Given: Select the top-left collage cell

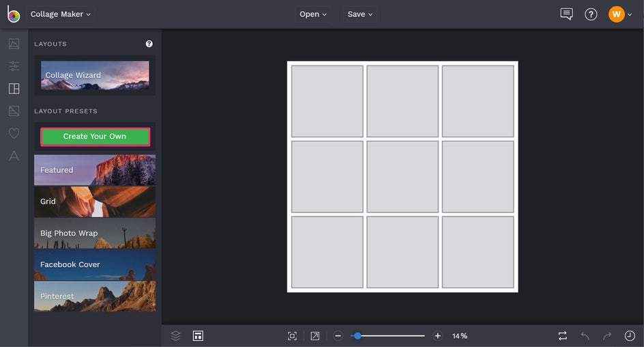Looking at the screenshot, I should tap(327, 101).
